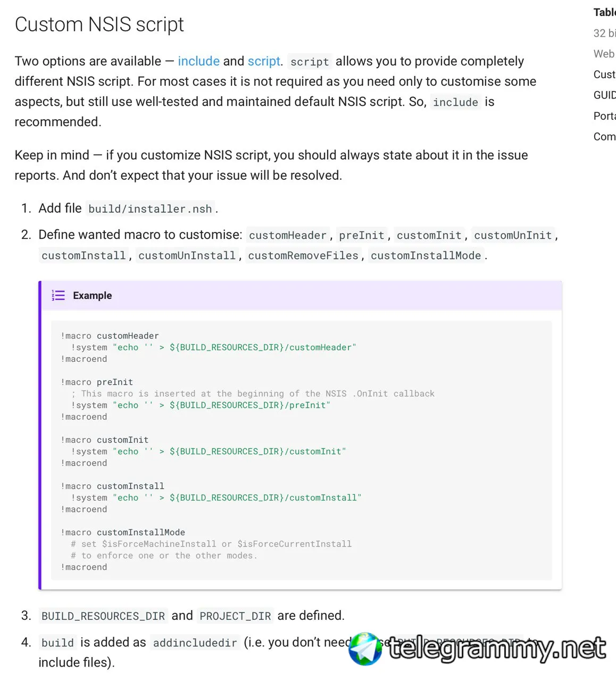Image resolution: width=616 pixels, height=681 pixels.
Task: Open the "include" hyperlink
Action: click(x=198, y=61)
